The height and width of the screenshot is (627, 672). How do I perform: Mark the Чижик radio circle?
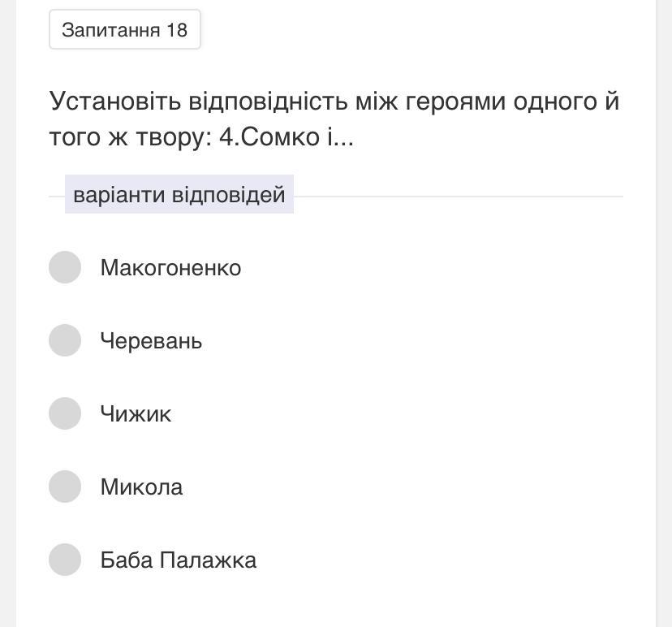(x=65, y=413)
